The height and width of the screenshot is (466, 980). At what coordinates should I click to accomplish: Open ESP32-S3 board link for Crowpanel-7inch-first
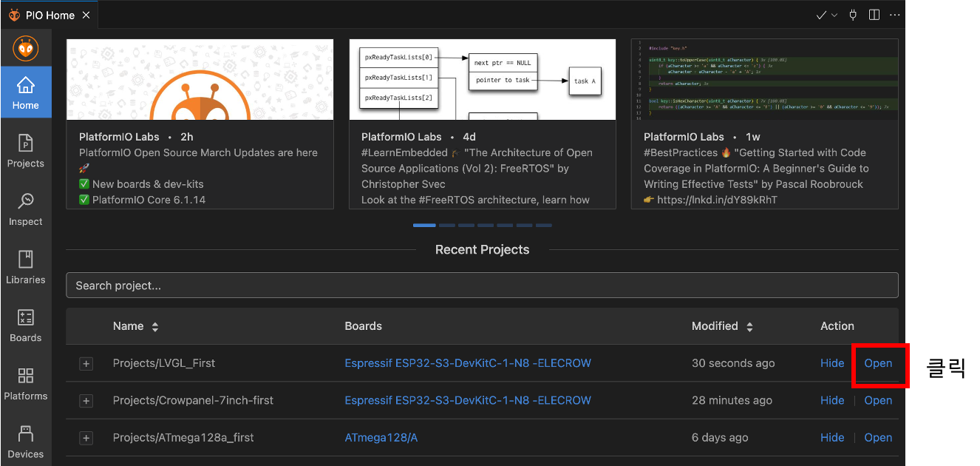click(x=468, y=400)
